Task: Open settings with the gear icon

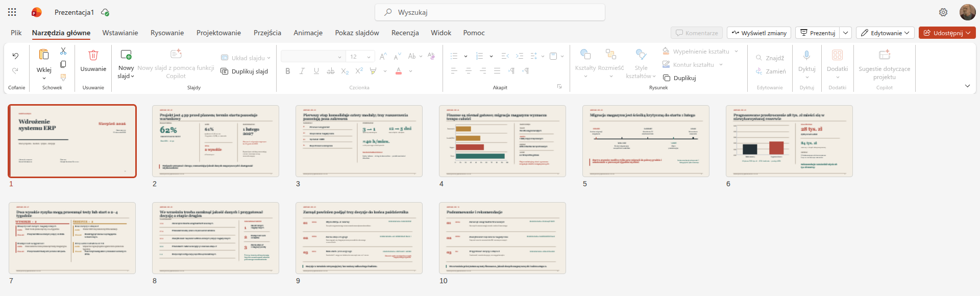Action: click(x=943, y=12)
